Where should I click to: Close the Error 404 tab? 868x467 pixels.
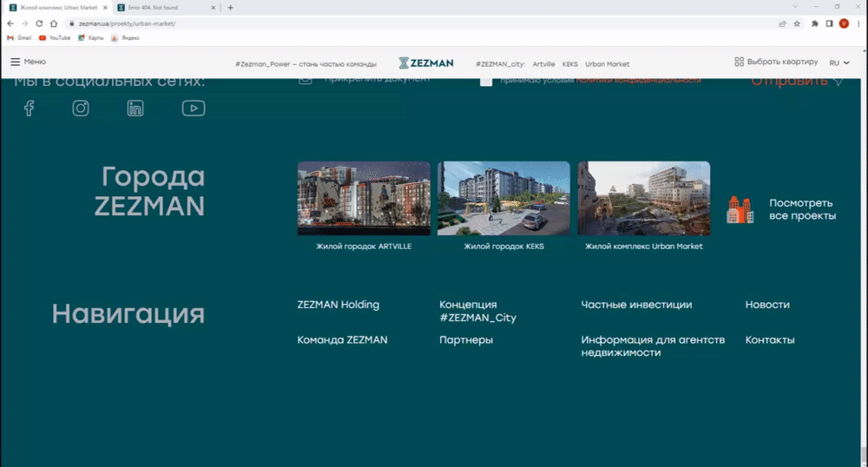coord(214,8)
